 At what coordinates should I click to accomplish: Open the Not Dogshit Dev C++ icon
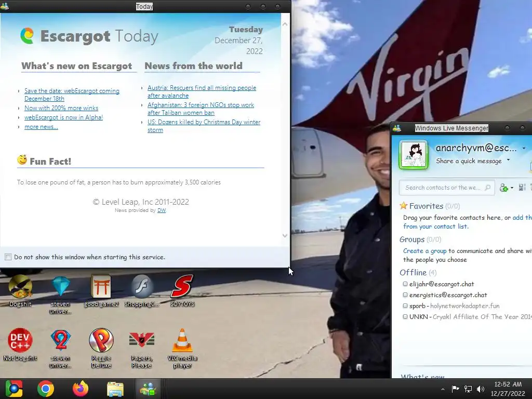click(x=20, y=344)
